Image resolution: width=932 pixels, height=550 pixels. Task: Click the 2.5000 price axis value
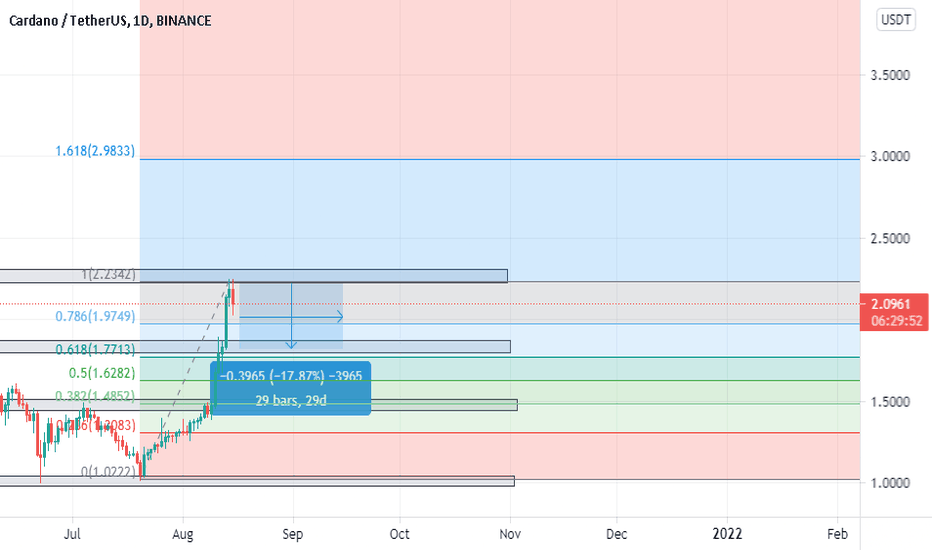(890, 238)
